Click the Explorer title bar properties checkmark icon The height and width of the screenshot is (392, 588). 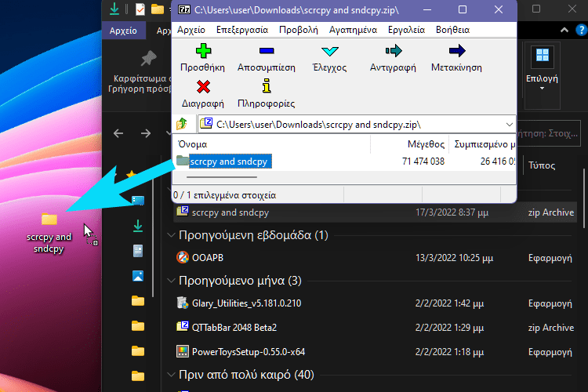[140, 9]
